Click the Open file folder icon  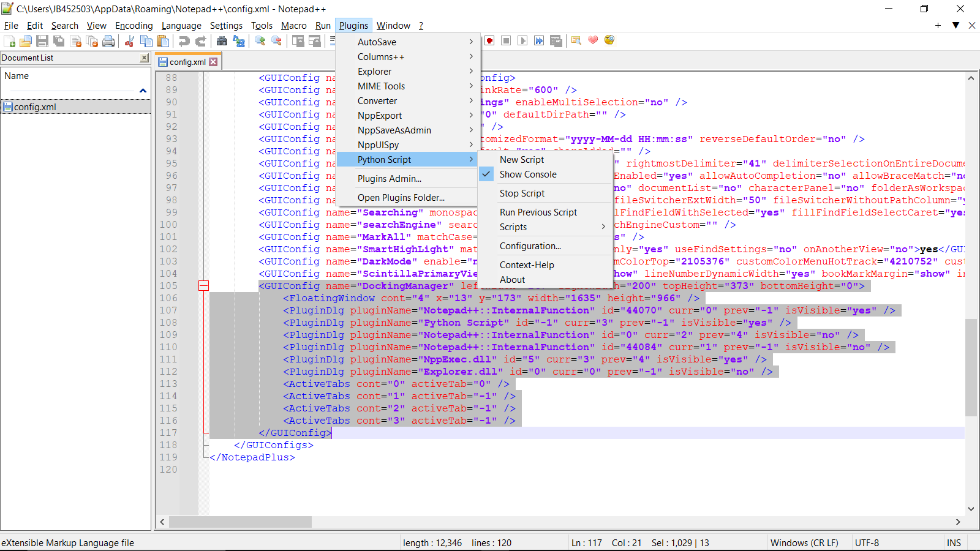[26, 41]
